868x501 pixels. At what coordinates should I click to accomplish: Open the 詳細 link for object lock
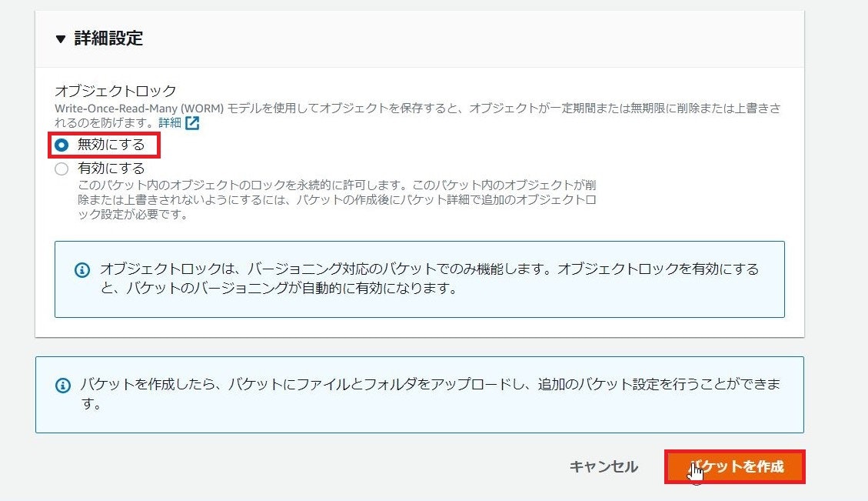(x=170, y=122)
